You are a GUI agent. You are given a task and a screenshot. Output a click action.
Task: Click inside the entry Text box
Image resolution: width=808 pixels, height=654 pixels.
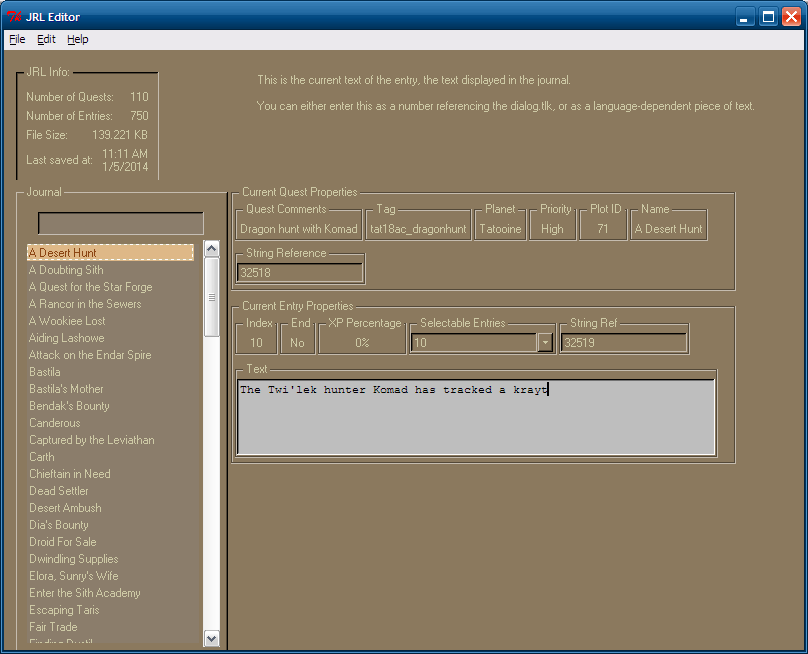coord(476,416)
